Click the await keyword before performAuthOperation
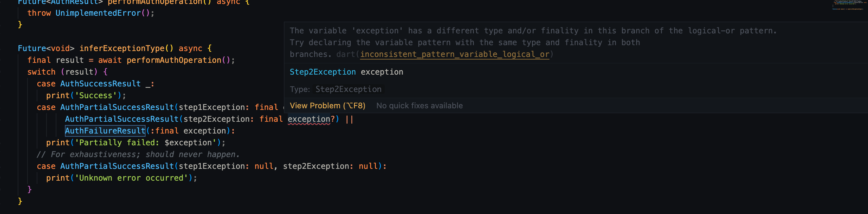The height and width of the screenshot is (214, 868). click(x=109, y=60)
